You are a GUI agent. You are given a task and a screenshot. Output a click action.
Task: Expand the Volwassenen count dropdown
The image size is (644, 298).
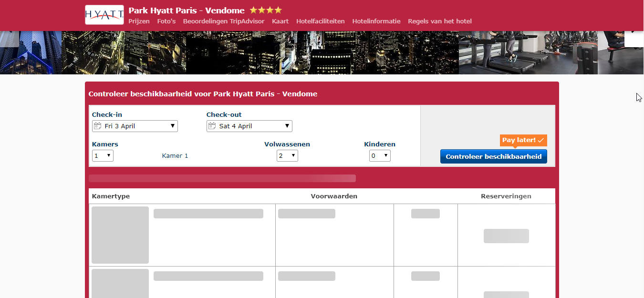pyautogui.click(x=287, y=155)
